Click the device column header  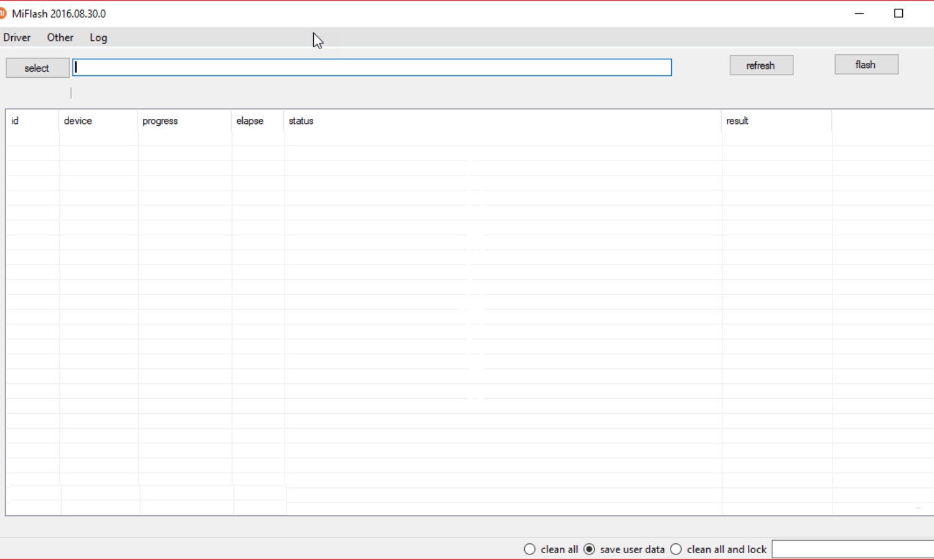[x=98, y=121]
